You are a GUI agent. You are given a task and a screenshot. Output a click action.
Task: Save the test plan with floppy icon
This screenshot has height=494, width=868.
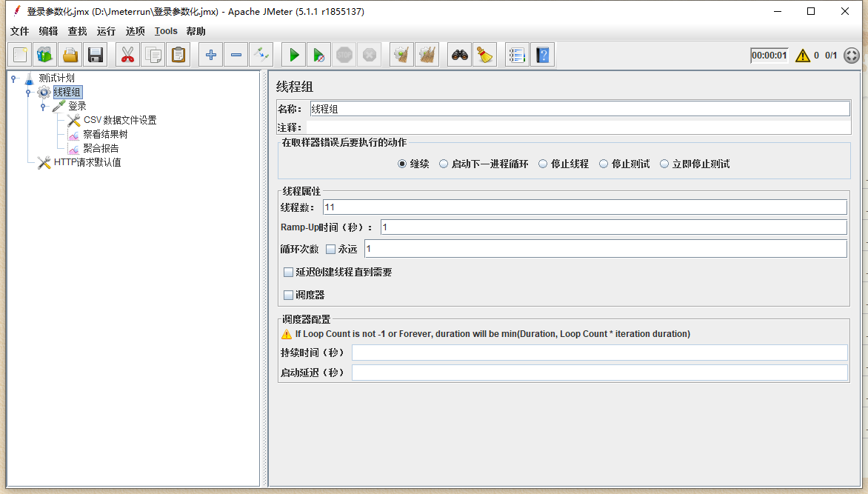click(x=96, y=55)
